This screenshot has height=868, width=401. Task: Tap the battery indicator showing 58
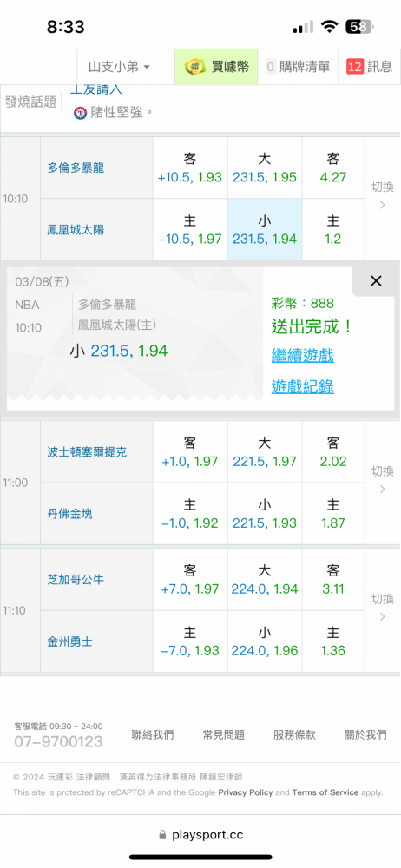(360, 27)
